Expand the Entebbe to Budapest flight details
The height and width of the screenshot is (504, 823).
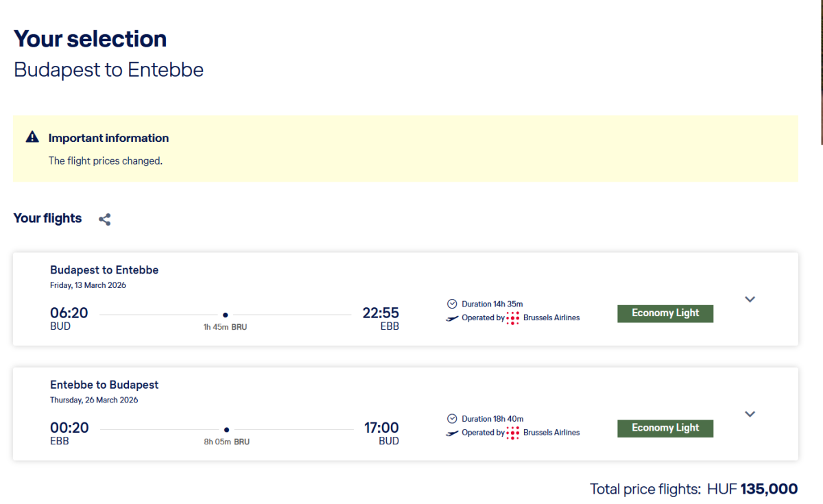point(750,413)
